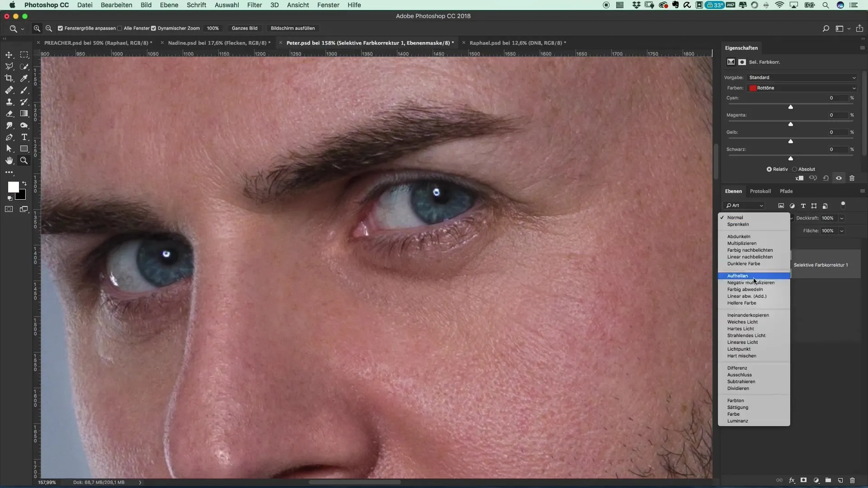
Task: Select the Eyedropper tool
Action: coord(24,78)
